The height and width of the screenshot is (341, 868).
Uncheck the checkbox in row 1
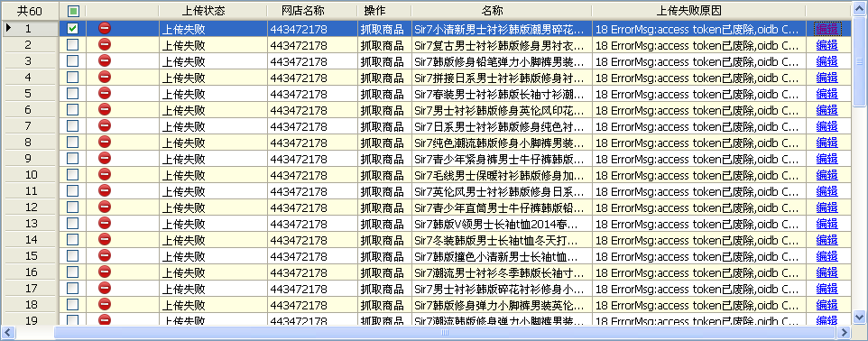click(73, 28)
